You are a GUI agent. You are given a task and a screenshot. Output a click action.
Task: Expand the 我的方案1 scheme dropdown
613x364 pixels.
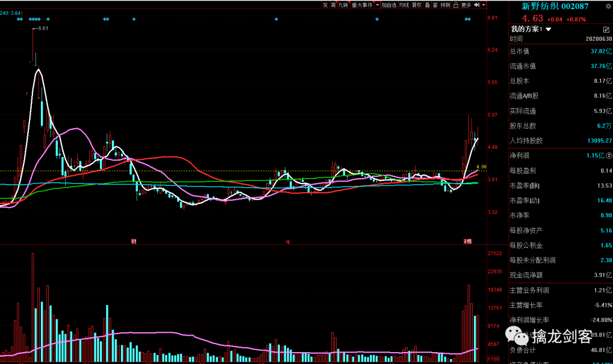click(x=548, y=29)
